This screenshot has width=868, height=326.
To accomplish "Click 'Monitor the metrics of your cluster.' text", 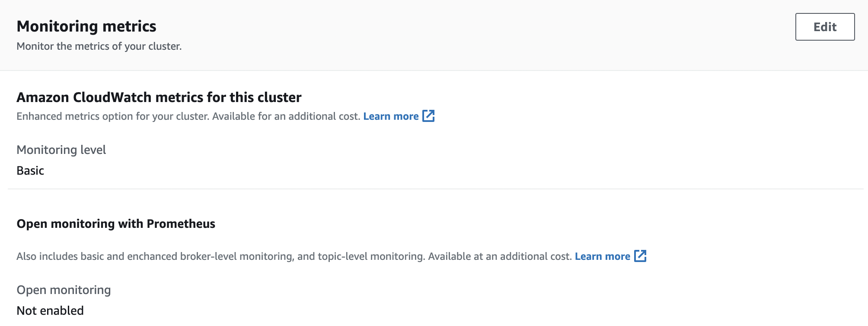I will pos(99,46).
